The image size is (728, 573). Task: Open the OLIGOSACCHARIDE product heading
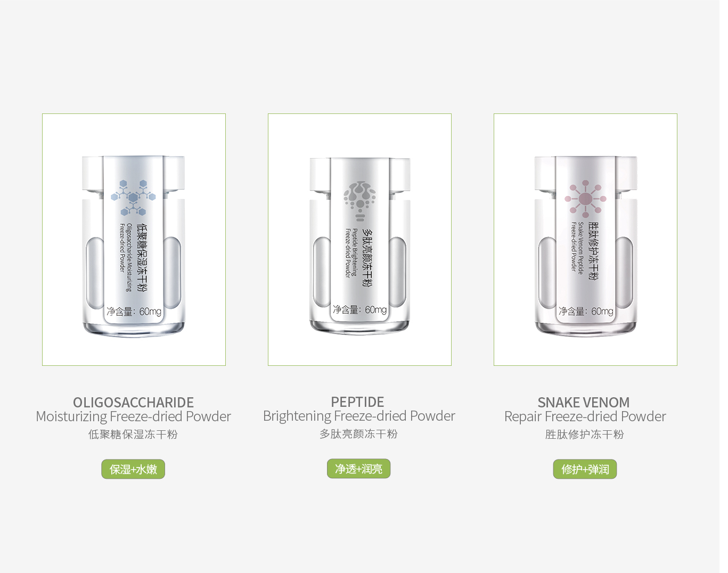click(x=133, y=402)
